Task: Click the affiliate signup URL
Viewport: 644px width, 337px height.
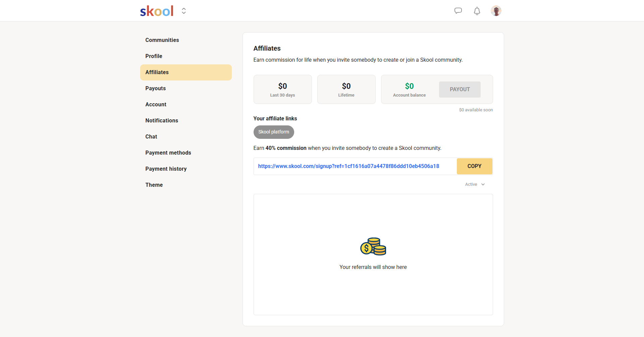Action: point(348,166)
